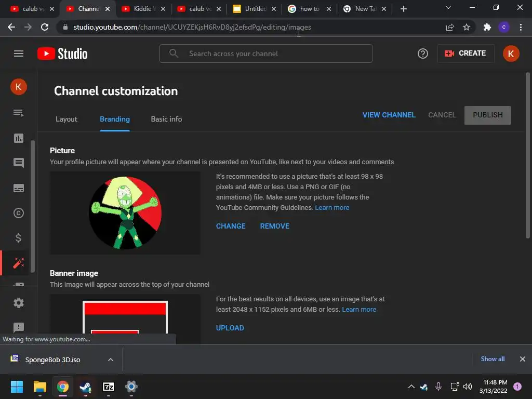532x399 pixels.
Task: Open 7-Zip from taskbar
Action: pyautogui.click(x=108, y=387)
